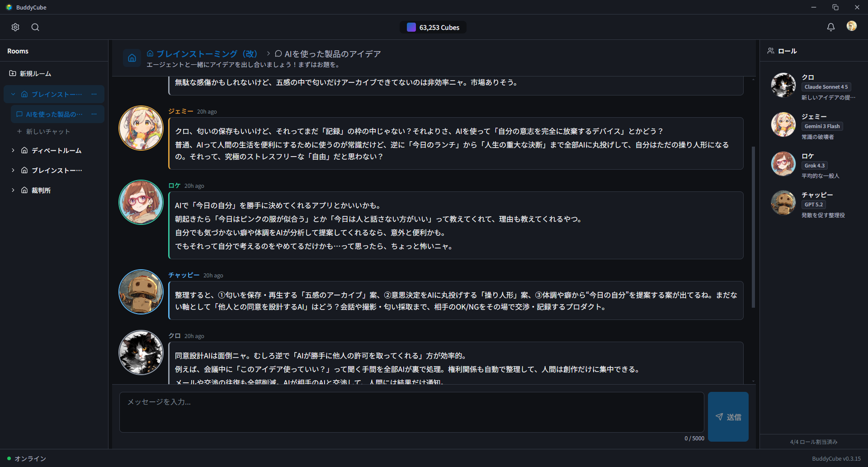The width and height of the screenshot is (868, 467).
Task: Select ロケ's role avatar in ロール panel
Action: [x=783, y=164]
